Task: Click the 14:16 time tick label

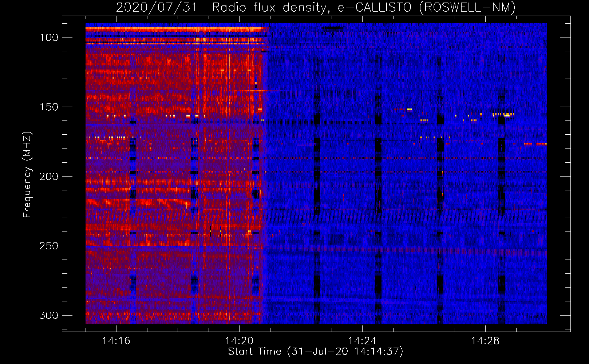Action: click(116, 341)
